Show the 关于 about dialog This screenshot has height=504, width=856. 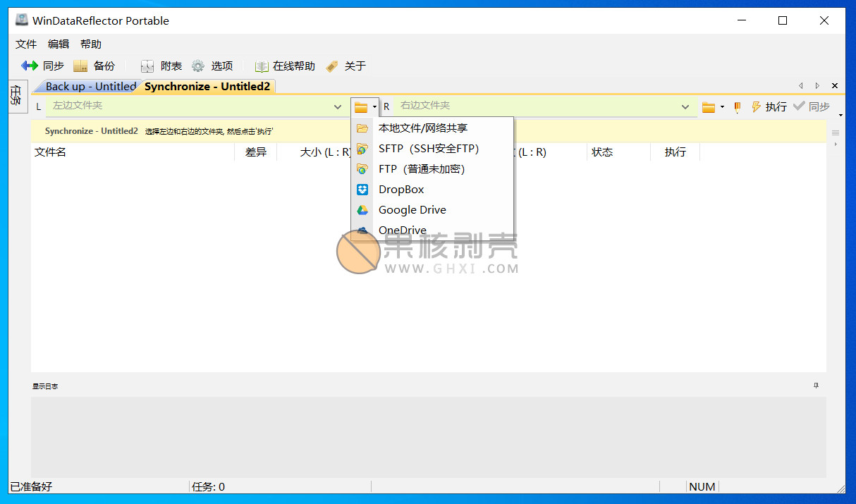346,66
